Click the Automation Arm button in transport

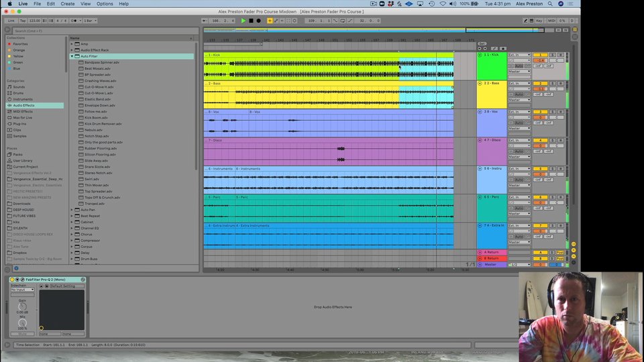pyautogui.click(x=276, y=21)
